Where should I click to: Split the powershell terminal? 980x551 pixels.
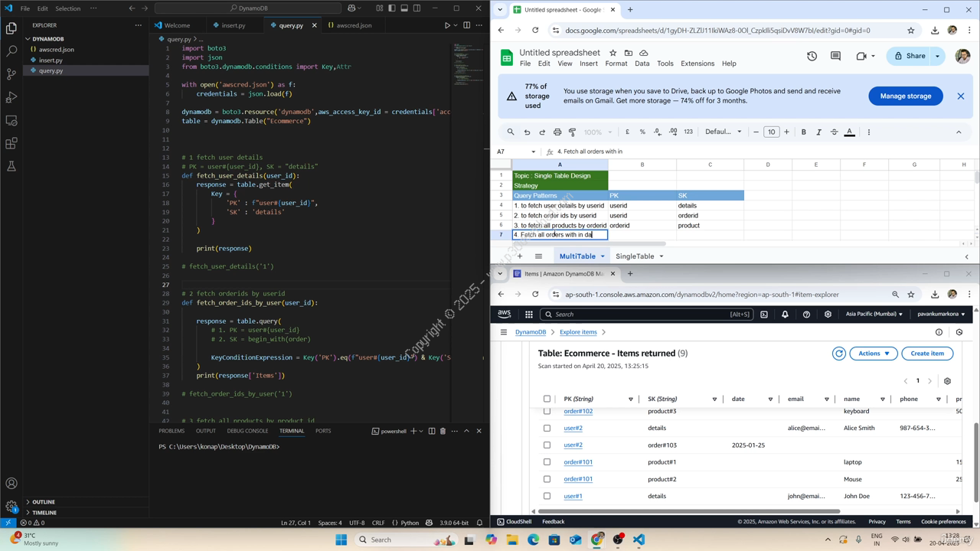pyautogui.click(x=431, y=431)
